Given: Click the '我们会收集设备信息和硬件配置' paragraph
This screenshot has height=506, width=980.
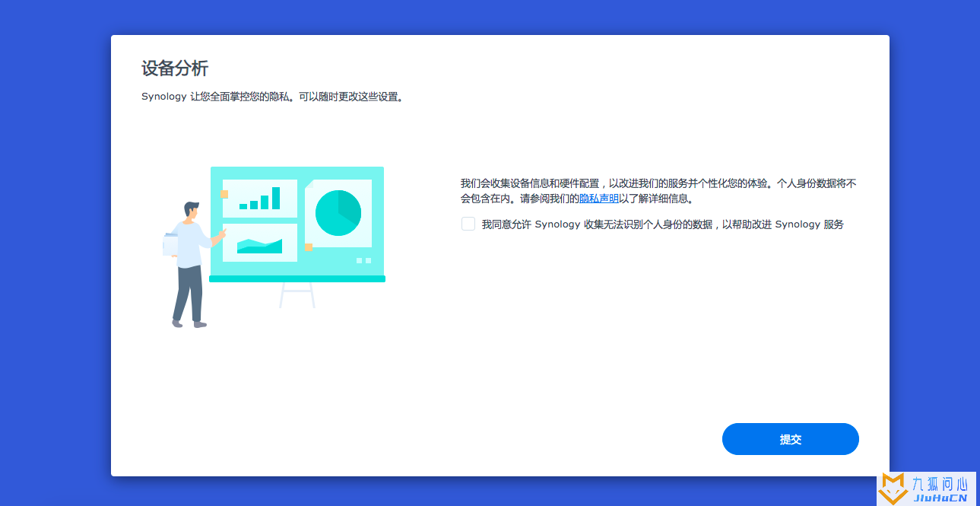Looking at the screenshot, I should tap(658, 191).
